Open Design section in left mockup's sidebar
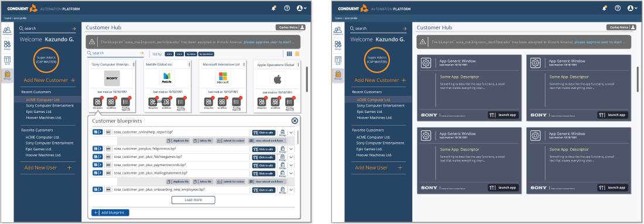644x224 pixels. [7, 45]
